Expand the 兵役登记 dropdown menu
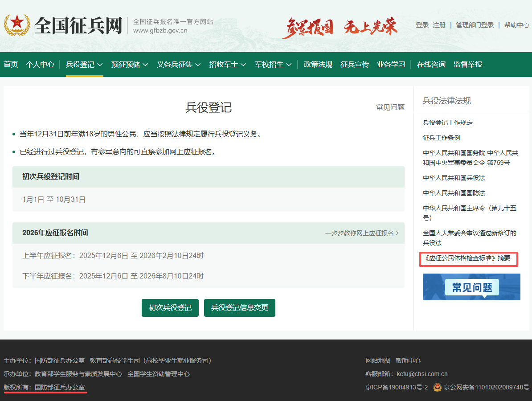Screen dimensions: 532x401 pyautogui.click(x=85, y=65)
